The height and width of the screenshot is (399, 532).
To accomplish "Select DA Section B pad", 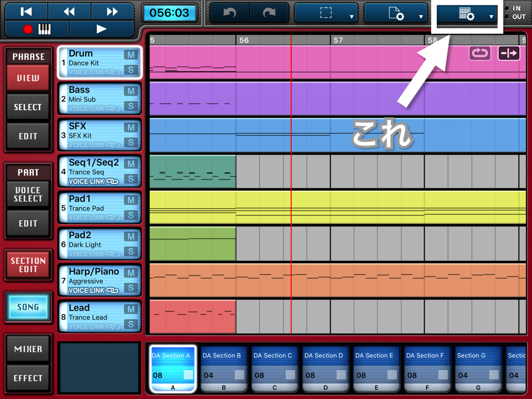I will point(223,369).
